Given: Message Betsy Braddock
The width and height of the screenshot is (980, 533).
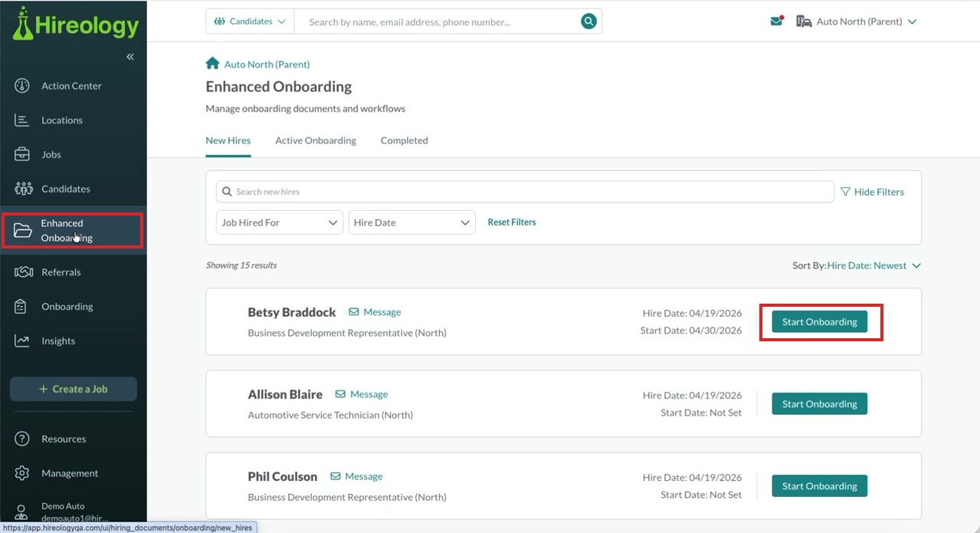Looking at the screenshot, I should (382, 312).
